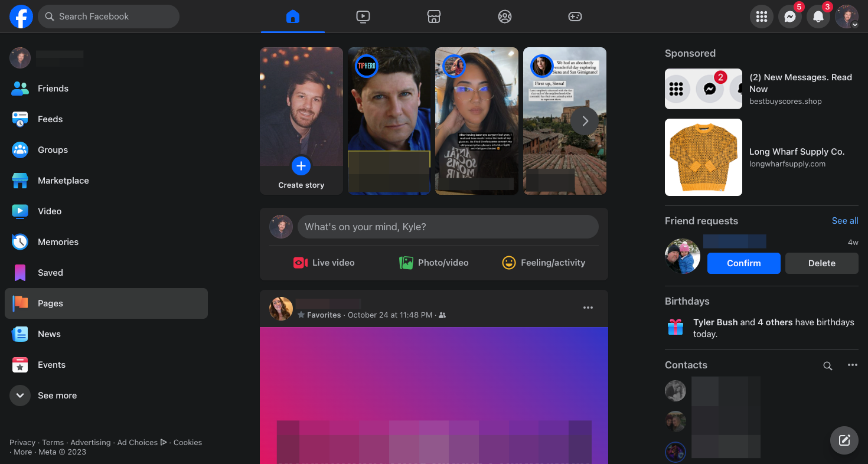Add a Photo/video to post
The image size is (868, 464).
click(434, 263)
